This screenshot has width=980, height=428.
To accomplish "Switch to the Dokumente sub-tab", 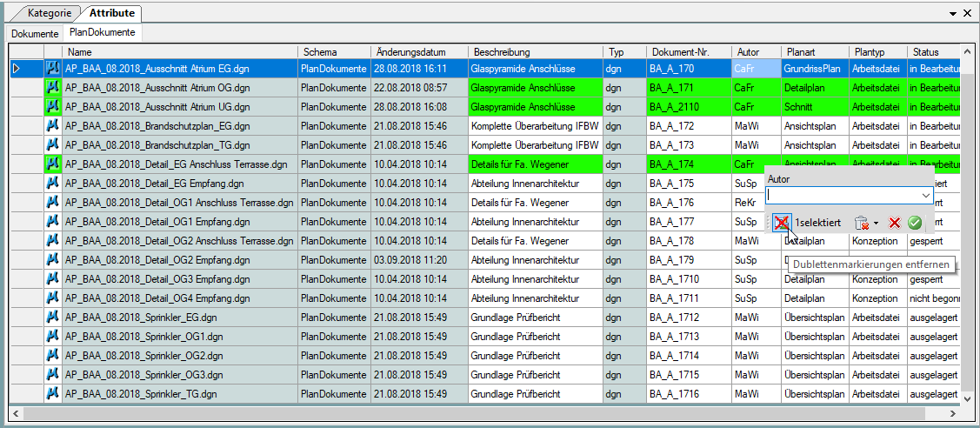I will tap(35, 33).
